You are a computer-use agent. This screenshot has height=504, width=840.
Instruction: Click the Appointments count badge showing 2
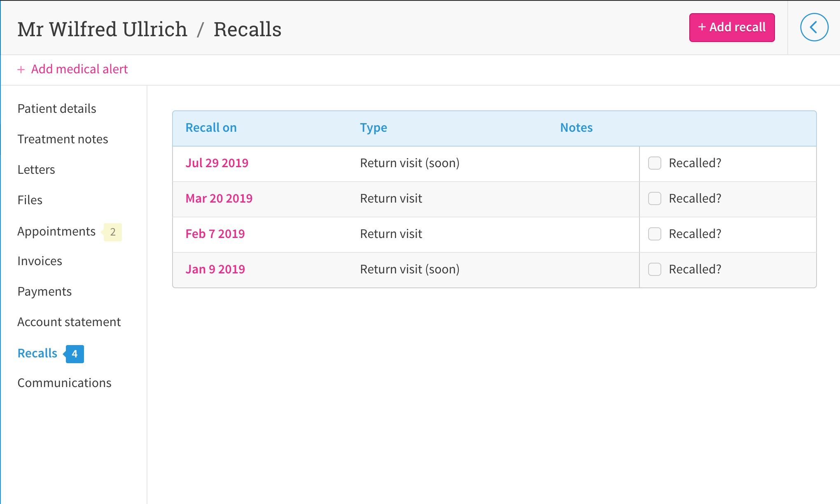[x=112, y=232]
